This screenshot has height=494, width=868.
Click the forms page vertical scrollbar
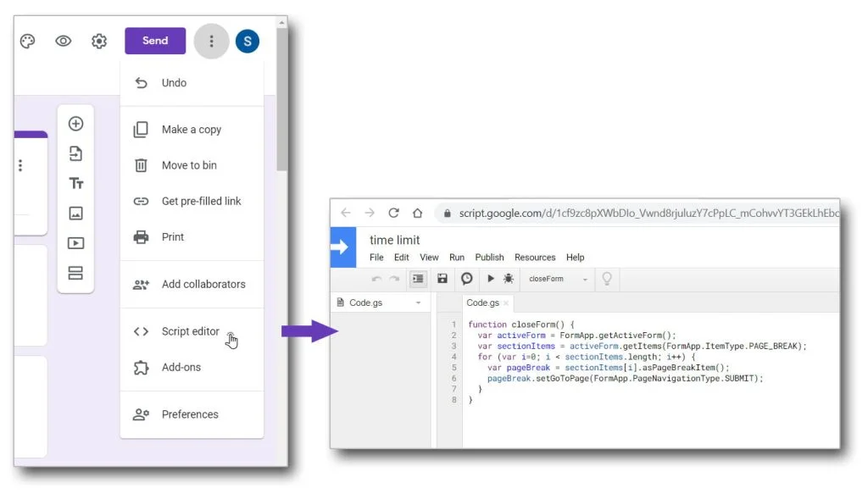pyautogui.click(x=281, y=100)
